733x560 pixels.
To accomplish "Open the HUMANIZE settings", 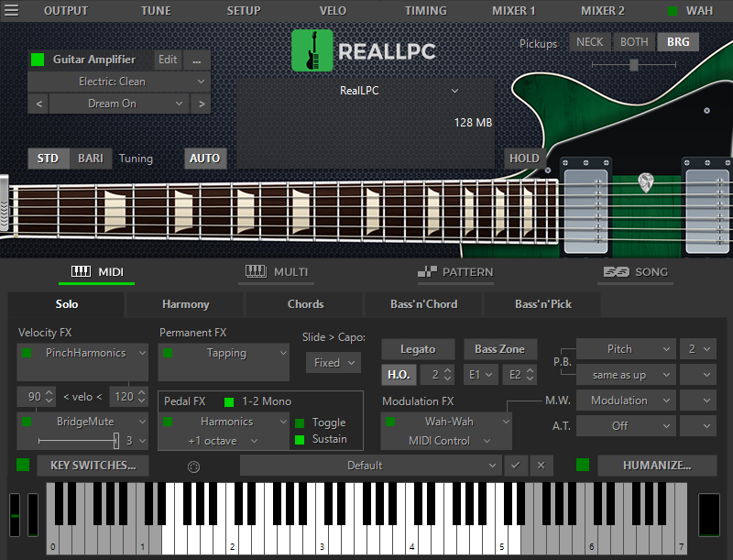I will (x=656, y=465).
